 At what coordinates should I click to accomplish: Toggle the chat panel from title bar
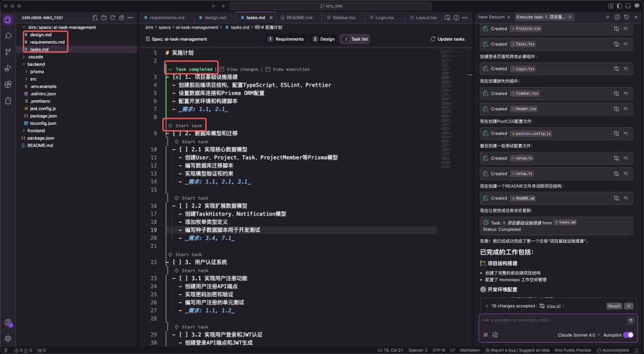pos(637,6)
